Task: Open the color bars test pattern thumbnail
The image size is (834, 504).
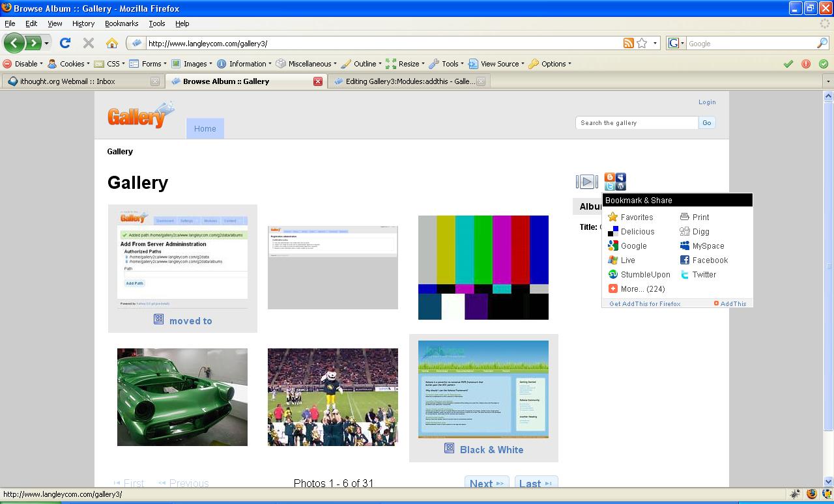Action: coord(483,268)
